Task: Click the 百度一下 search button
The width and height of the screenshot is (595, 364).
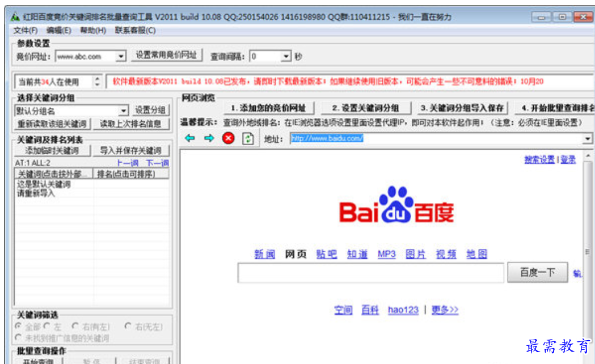Action: [x=537, y=272]
